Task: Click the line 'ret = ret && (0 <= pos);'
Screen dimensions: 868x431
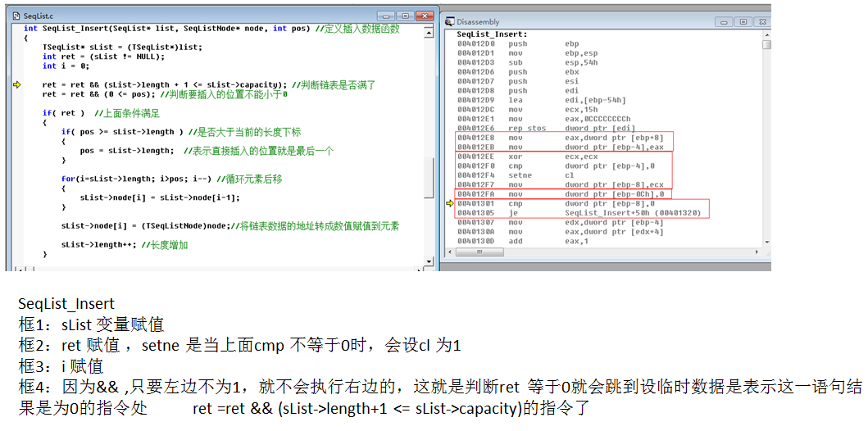Action: coord(165,94)
